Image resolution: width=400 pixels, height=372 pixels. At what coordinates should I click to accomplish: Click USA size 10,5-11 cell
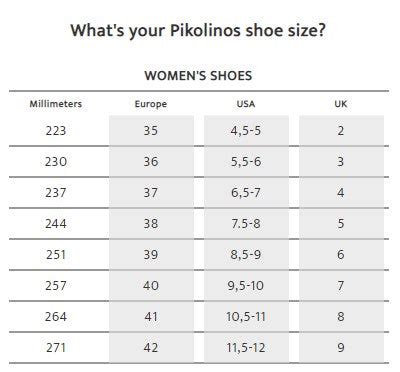(x=246, y=317)
